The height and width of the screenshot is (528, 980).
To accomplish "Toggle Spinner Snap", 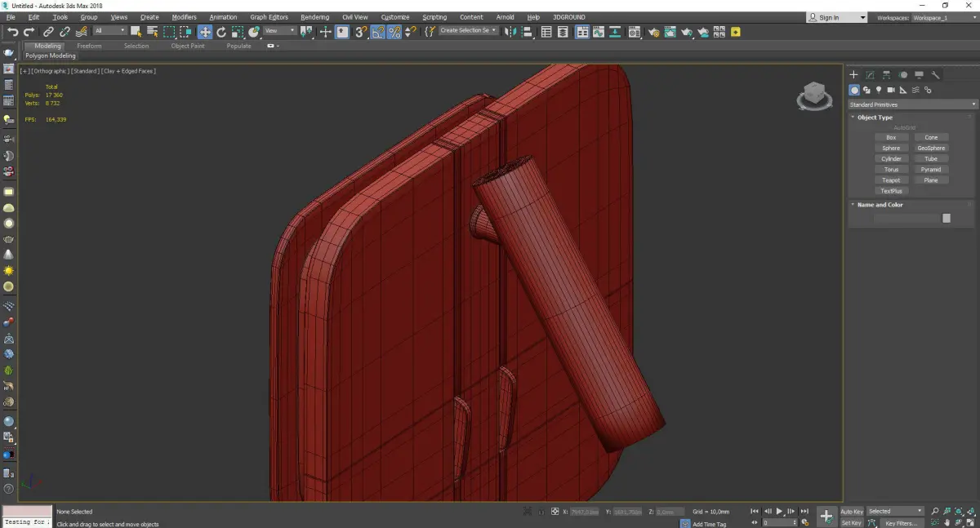I will 410,32.
